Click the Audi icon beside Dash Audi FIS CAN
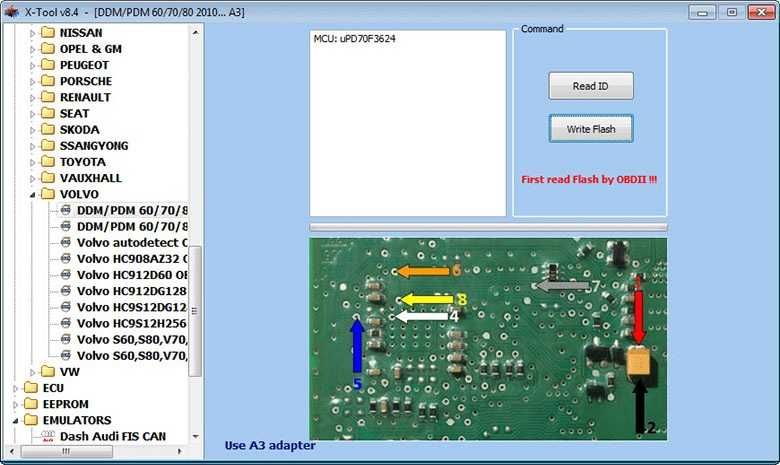This screenshot has height=465, width=780. (48, 436)
